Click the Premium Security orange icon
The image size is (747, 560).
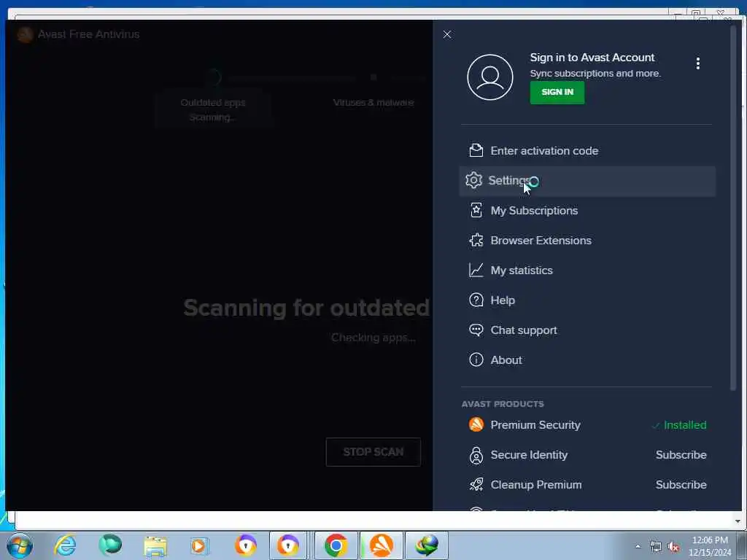click(x=476, y=424)
